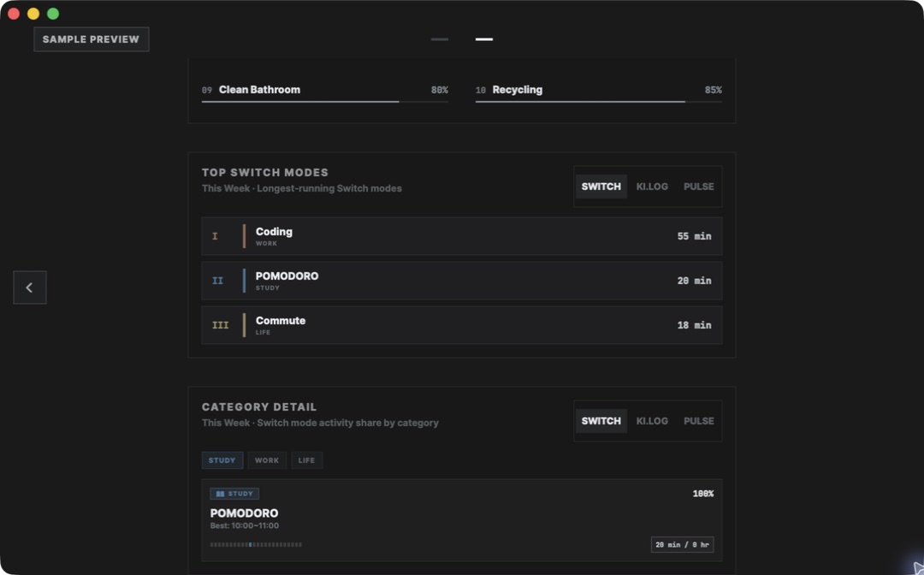The image size is (924, 575).
Task: Minimize the window with the yellow button
Action: tap(33, 14)
